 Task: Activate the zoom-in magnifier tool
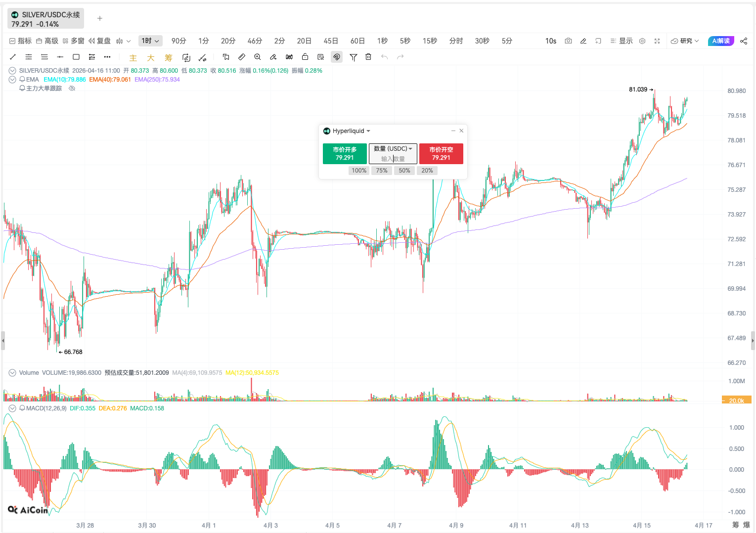pos(258,57)
